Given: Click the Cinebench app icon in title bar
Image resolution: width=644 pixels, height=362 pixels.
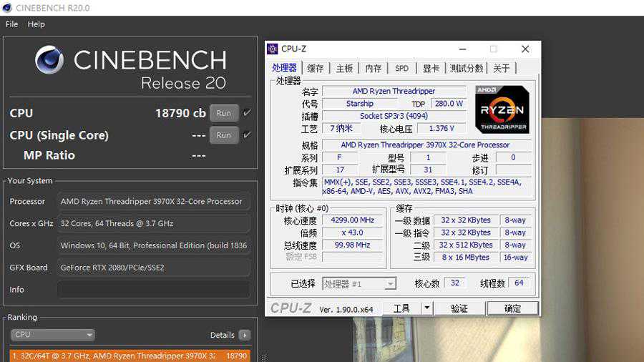Looking at the screenshot, I should (7, 8).
